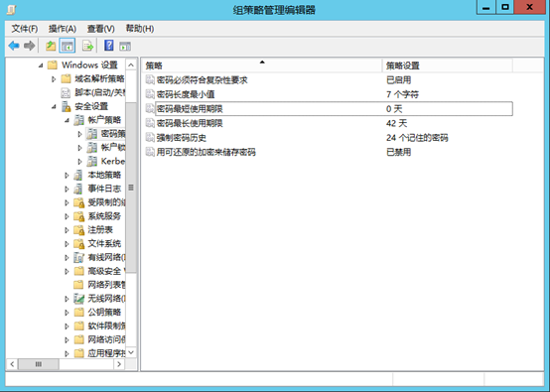Click the 24 个记住的密码 setting value

(417, 138)
